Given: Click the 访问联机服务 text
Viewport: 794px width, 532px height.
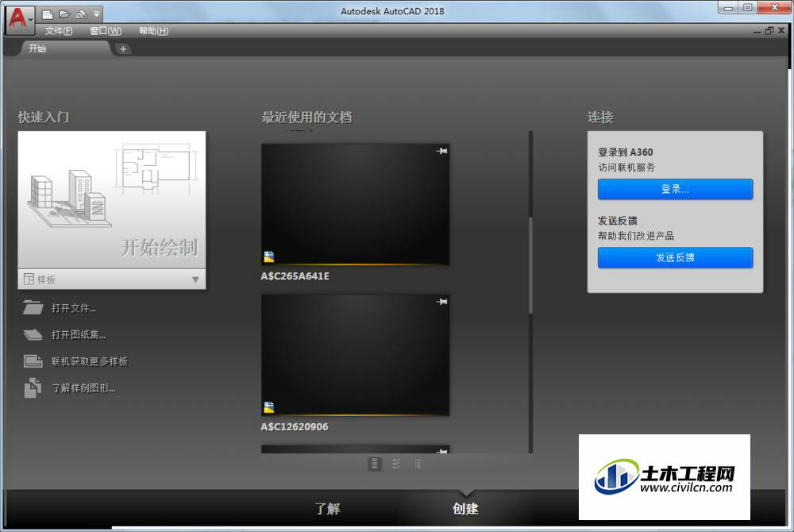Looking at the screenshot, I should click(626, 167).
